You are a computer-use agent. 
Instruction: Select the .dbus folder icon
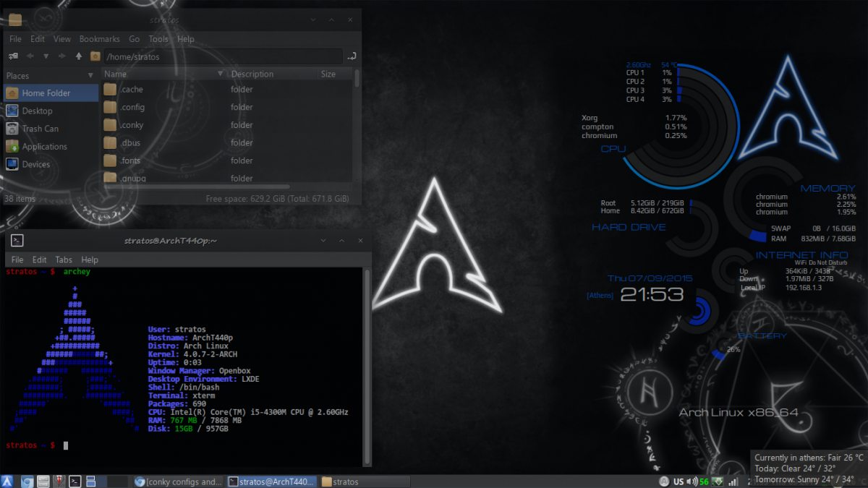click(110, 143)
